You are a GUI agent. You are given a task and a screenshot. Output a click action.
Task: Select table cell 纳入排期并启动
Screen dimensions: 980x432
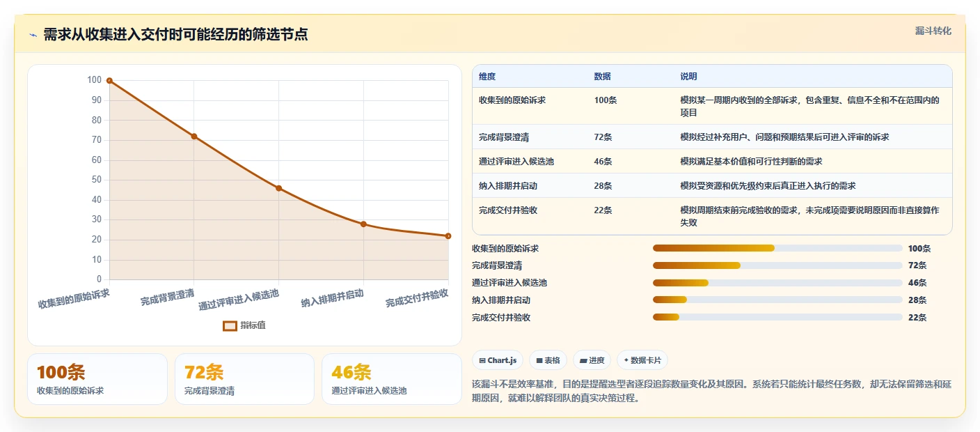508,186
